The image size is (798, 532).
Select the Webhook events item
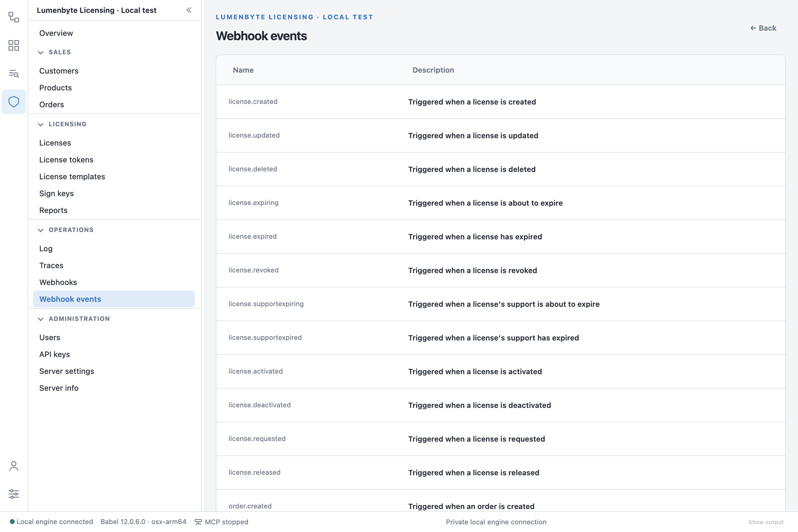pyautogui.click(x=114, y=299)
